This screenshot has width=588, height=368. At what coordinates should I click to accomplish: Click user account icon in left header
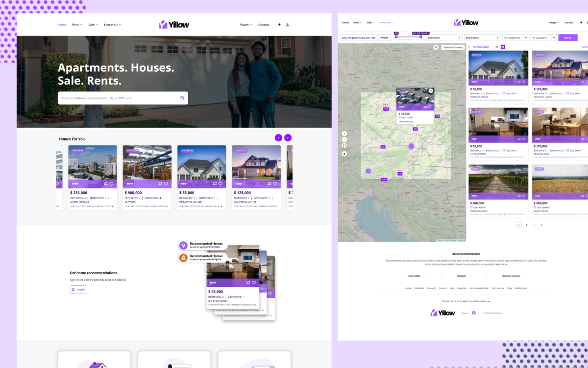tap(287, 25)
